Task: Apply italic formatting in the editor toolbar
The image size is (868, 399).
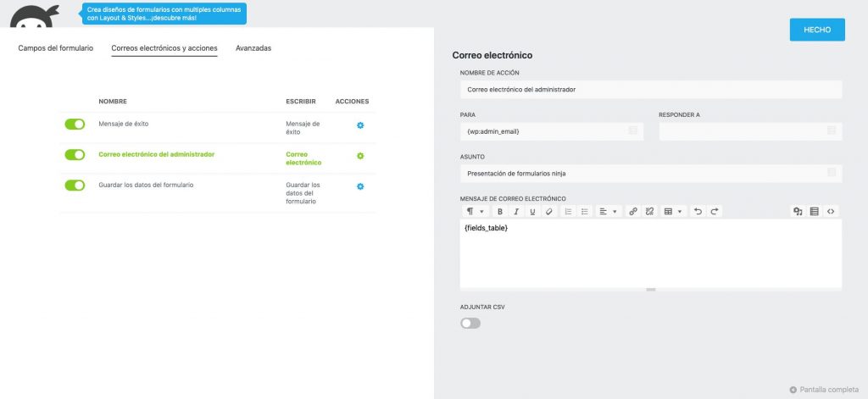Action: [516, 212]
